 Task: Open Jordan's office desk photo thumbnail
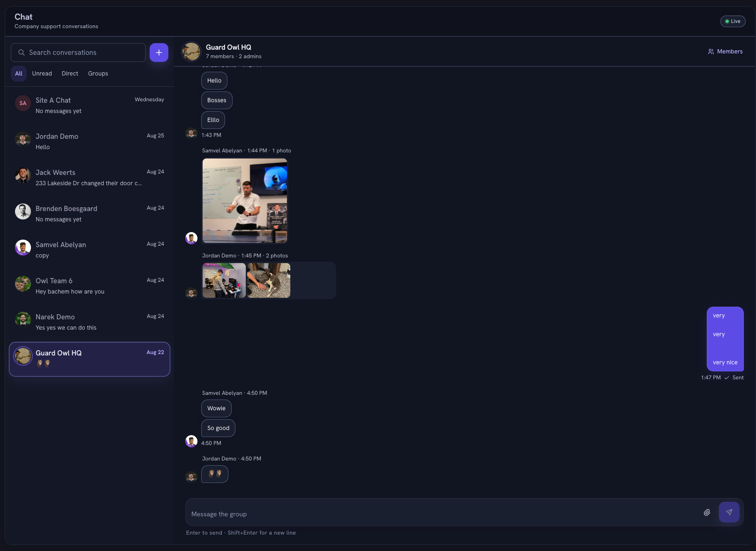tap(224, 280)
